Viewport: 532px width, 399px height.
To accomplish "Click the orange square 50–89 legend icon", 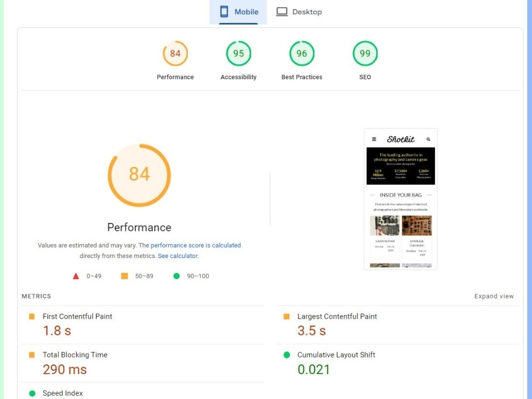I will coord(124,276).
